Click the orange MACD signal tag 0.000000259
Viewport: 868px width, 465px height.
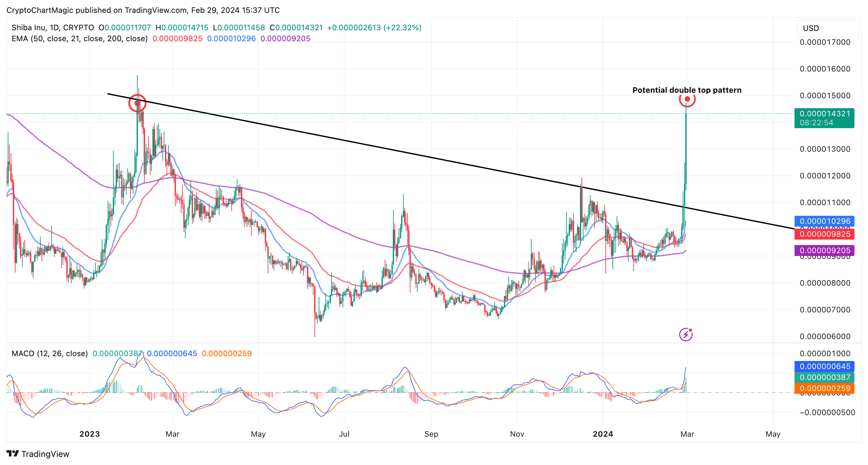[x=824, y=388]
